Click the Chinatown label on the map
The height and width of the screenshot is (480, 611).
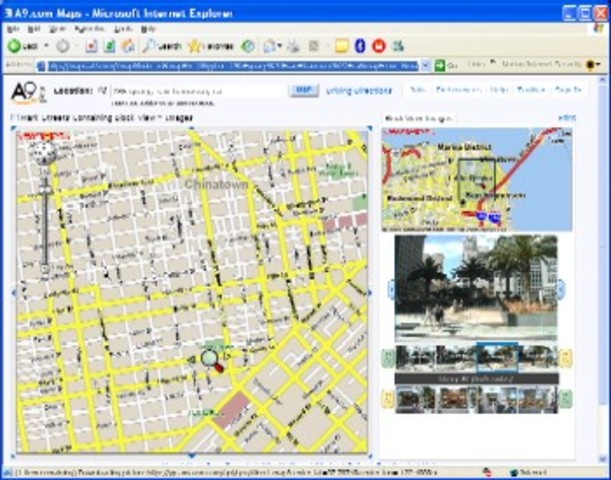(216, 184)
